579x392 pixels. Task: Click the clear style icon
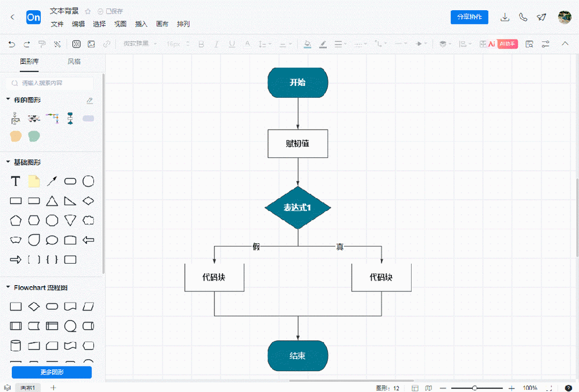(57, 44)
